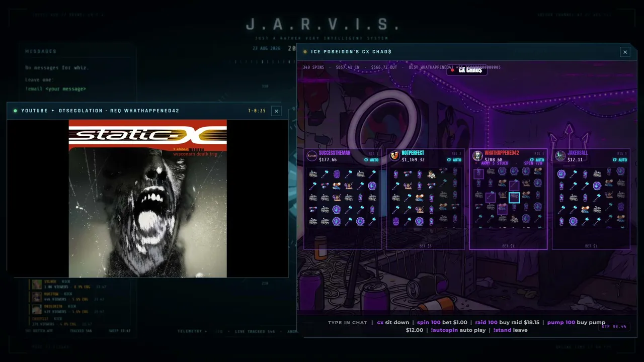Click the BET $1 label under WHATHAPPENED42
Viewport: 644px width, 362px height.
(x=508, y=246)
